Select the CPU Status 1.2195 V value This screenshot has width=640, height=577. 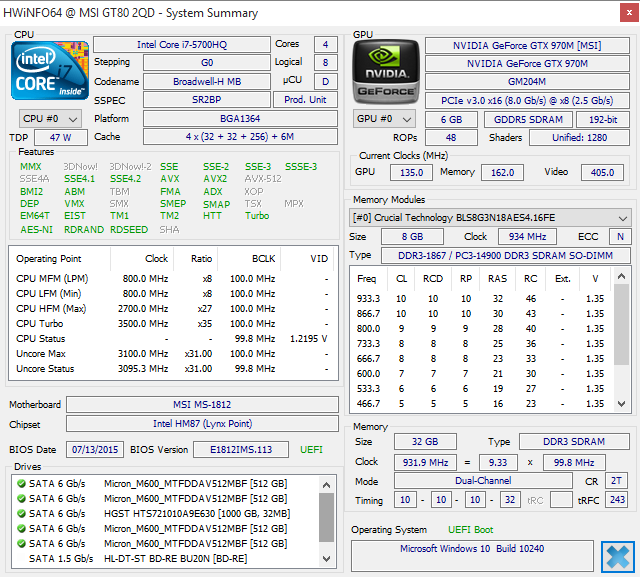(x=309, y=339)
